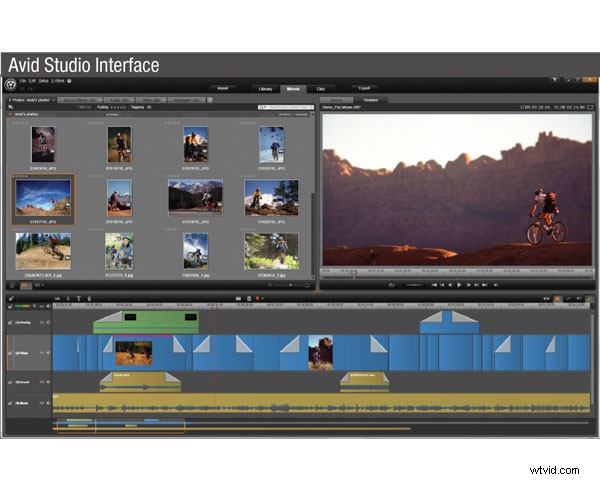Step one frame forward in player

click(468, 285)
